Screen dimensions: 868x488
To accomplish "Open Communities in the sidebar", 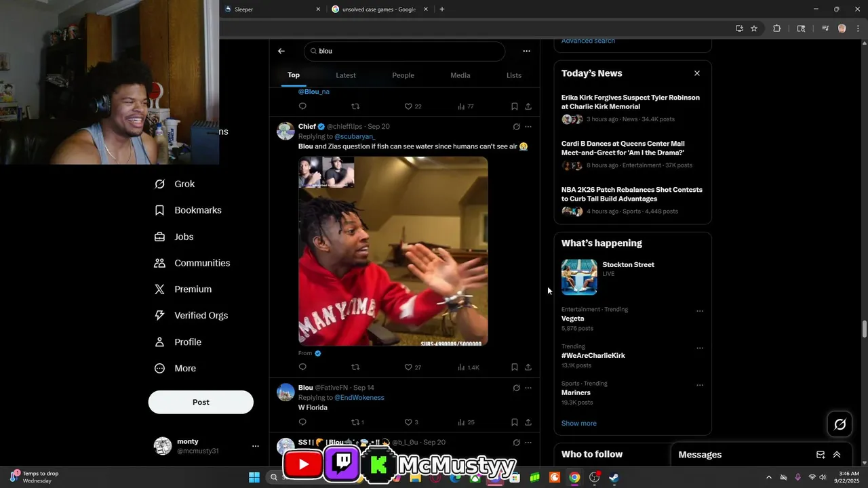I will (193, 263).
